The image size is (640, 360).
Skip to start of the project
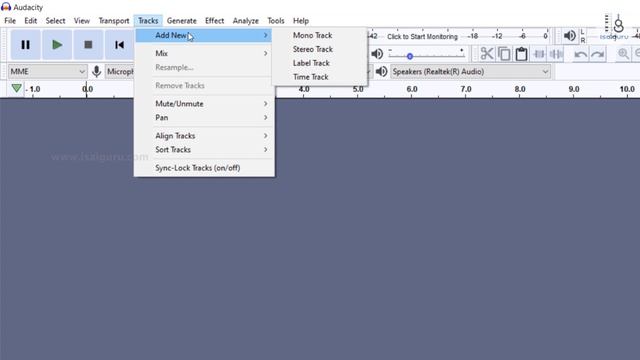(x=119, y=44)
